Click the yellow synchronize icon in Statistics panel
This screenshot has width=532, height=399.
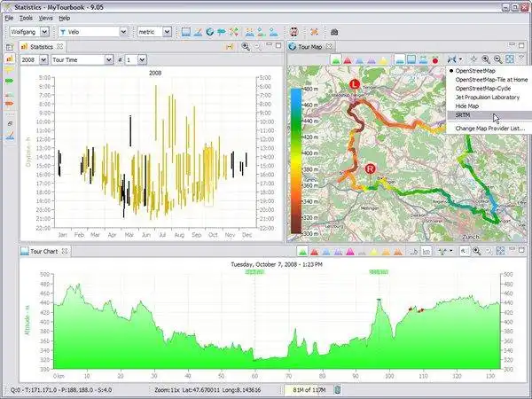(230, 46)
